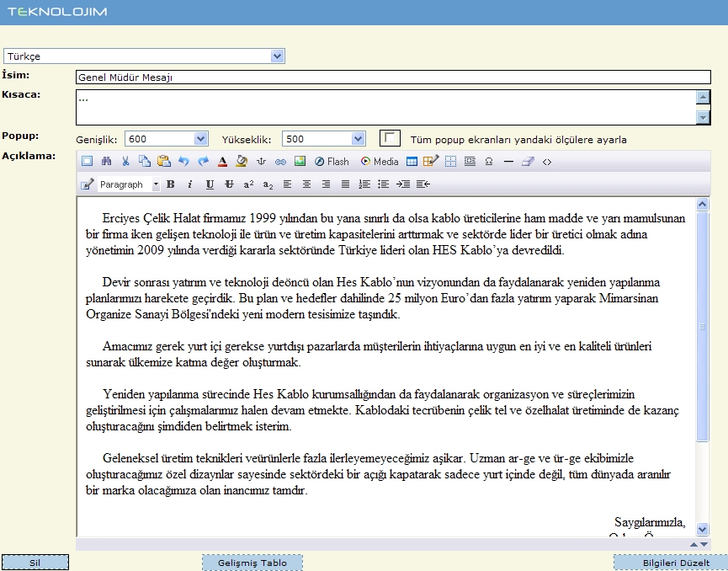Screen dimensions: 728x571
Task: Toggle underline formatting
Action: 210,184
